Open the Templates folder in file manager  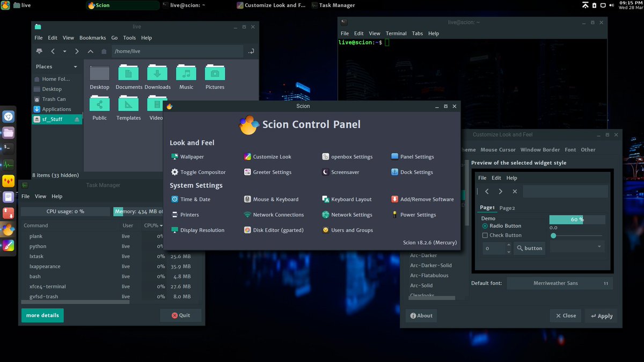click(x=128, y=108)
